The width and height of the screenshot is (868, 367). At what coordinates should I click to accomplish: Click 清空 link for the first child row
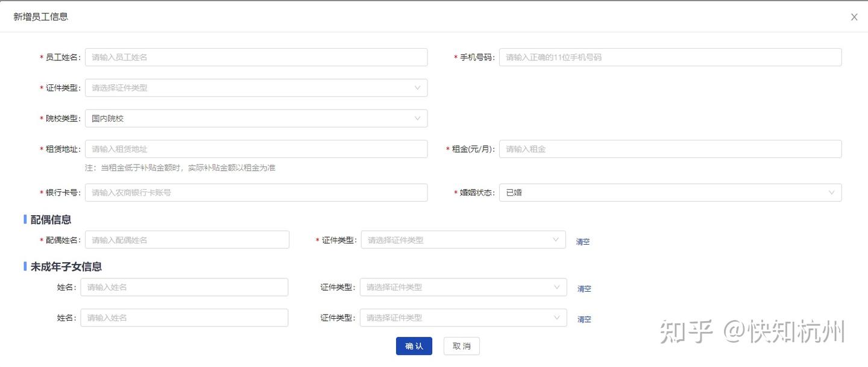(584, 289)
